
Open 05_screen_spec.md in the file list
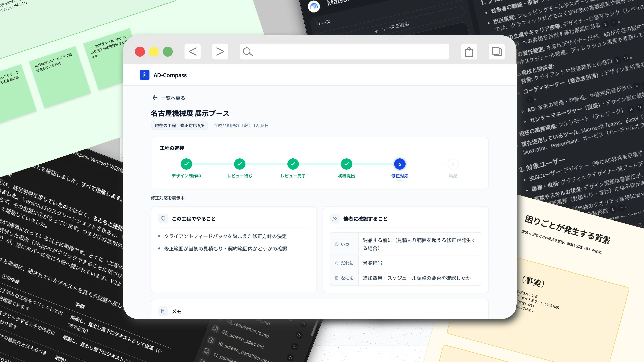pos(243,339)
